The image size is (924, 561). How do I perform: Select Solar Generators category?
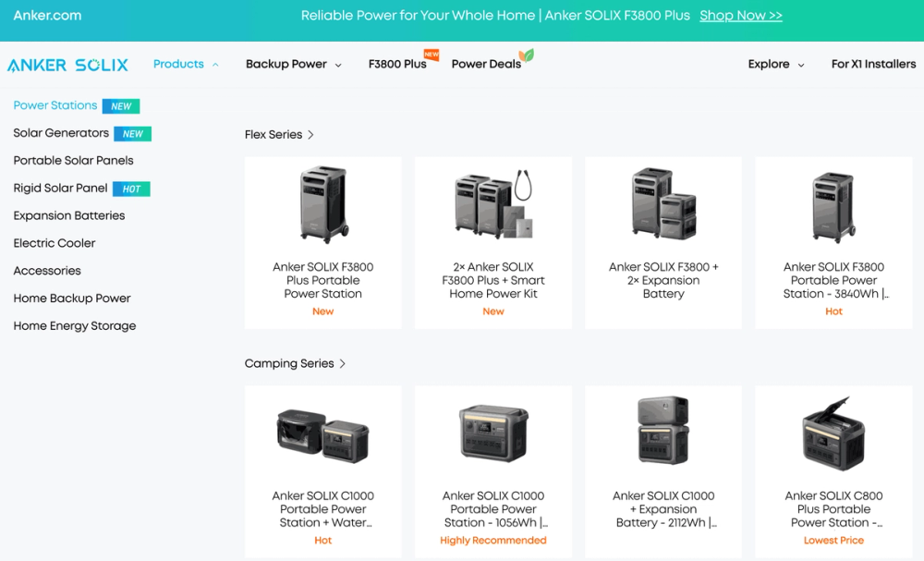click(61, 133)
